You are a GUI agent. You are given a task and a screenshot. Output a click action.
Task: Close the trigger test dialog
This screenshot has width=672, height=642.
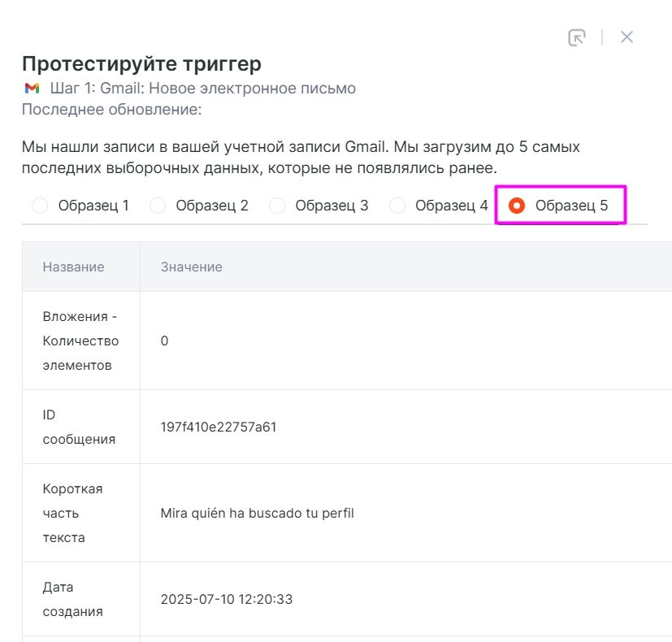coord(626,37)
